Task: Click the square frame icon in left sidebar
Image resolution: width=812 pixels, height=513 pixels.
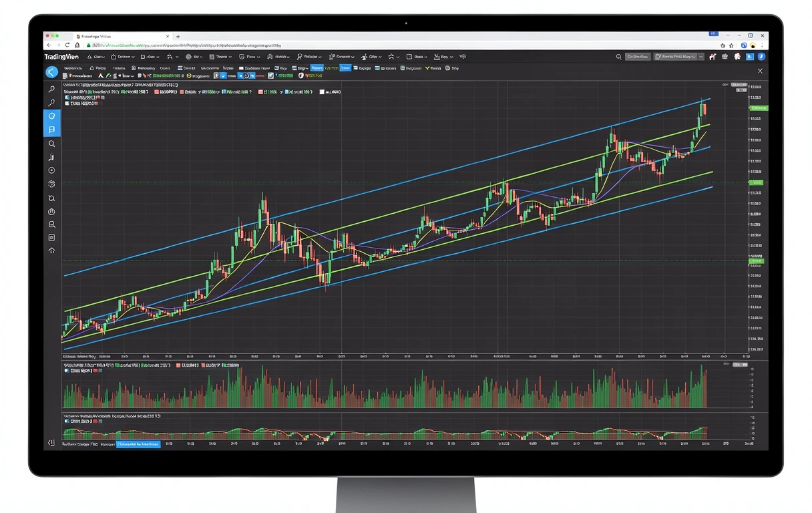Action: point(51,238)
